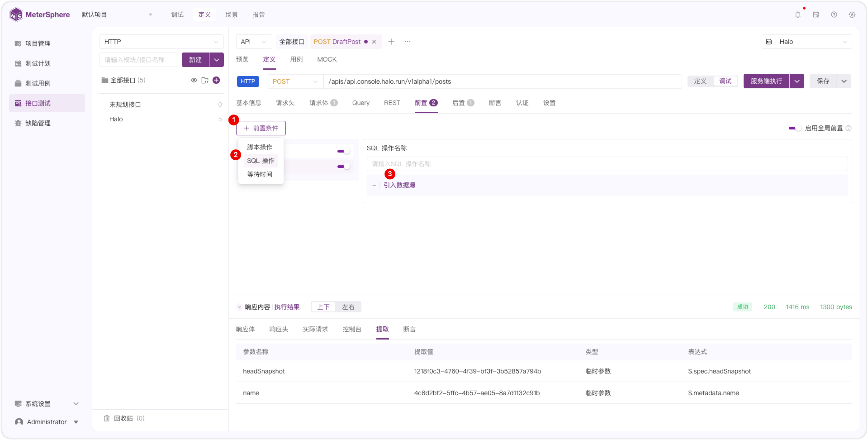Add a new tab with plus icon

coord(391,42)
